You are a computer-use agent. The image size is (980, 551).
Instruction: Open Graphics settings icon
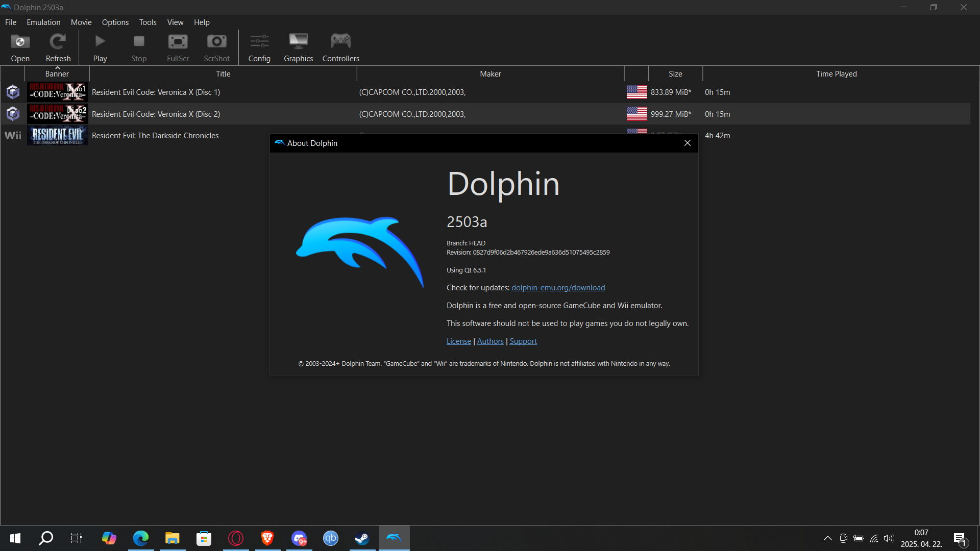coord(299,47)
